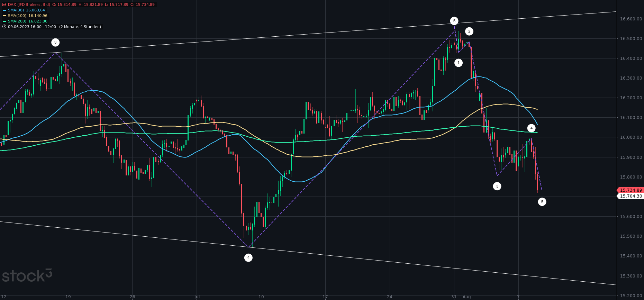644x300 pixels.
Task: Click the SMA(100) 16.140,96 legend entry
Action: click(x=28, y=16)
